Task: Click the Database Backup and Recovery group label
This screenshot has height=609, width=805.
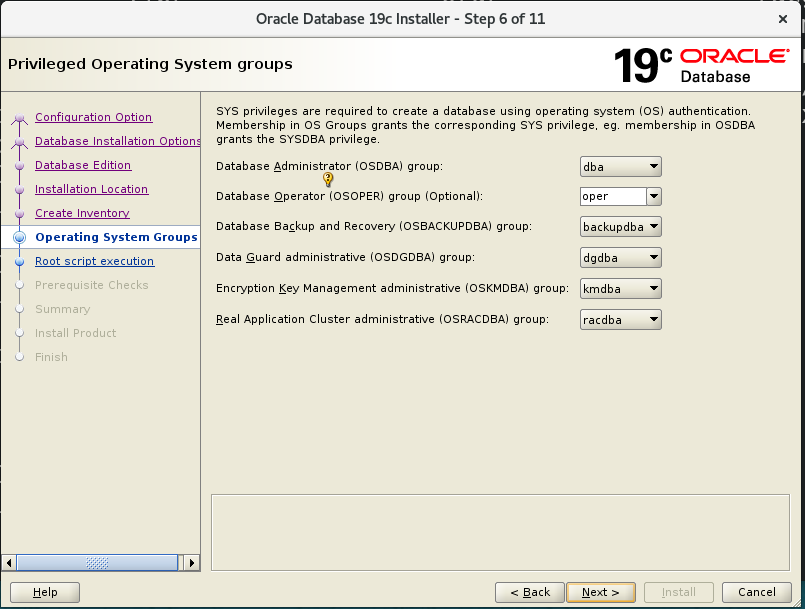Action: [x=374, y=226]
